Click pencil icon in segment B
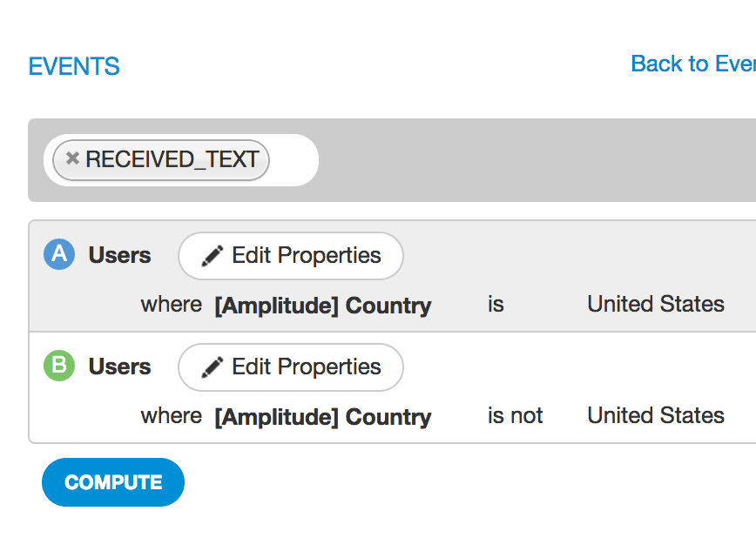This screenshot has width=756, height=538. tap(212, 367)
